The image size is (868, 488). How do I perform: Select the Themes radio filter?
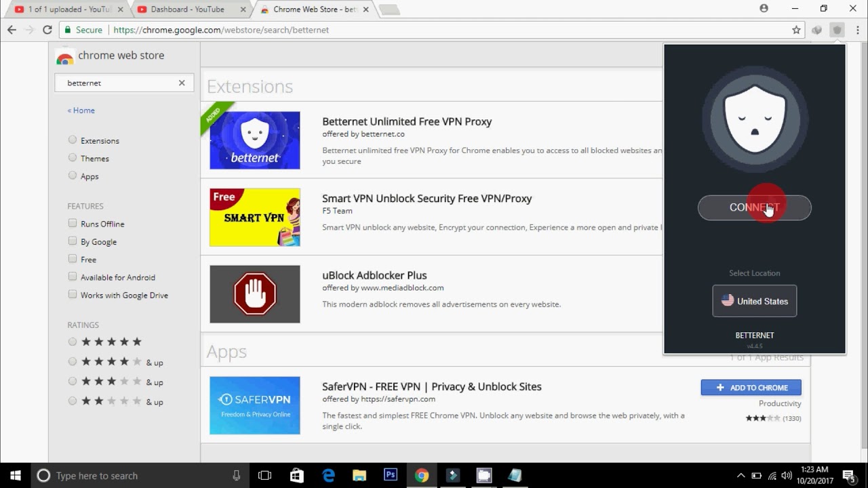click(x=73, y=158)
